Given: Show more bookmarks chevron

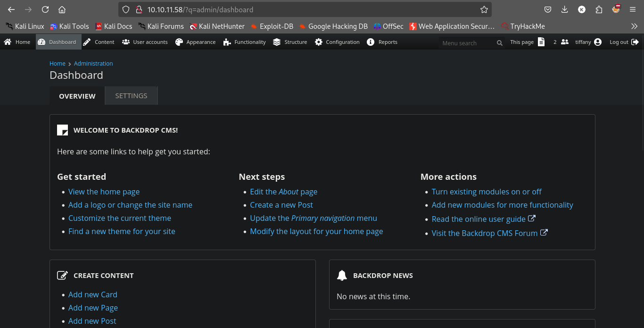Looking at the screenshot, I should [x=634, y=26].
